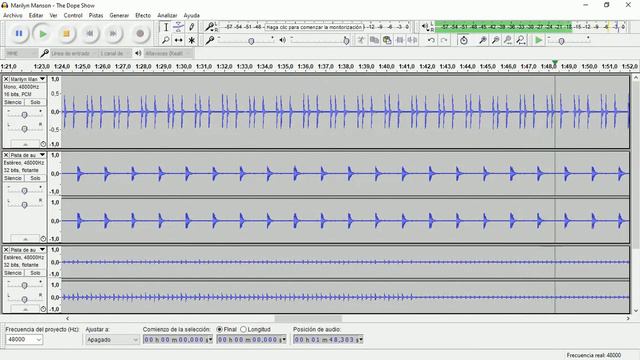Collapse the Marilyn Manson track panel
This screenshot has height=360, width=640.
[25, 144]
